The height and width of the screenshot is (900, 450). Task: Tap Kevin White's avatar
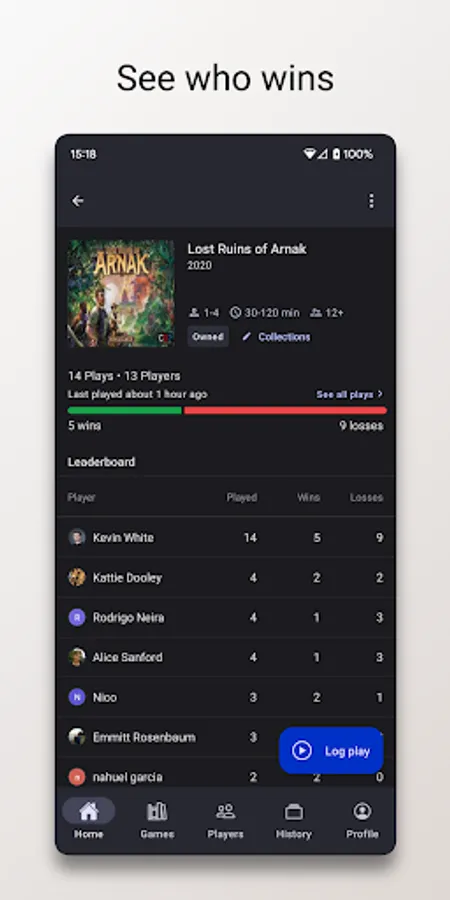tap(77, 537)
